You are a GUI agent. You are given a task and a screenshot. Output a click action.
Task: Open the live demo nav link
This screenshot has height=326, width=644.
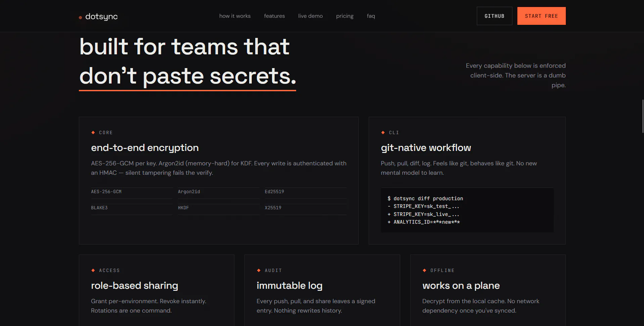[310, 16]
